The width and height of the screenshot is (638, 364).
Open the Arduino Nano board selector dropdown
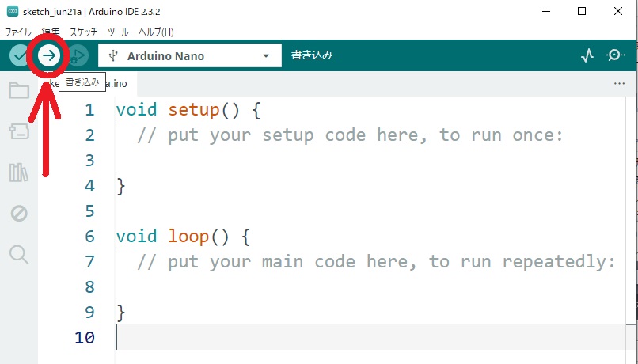[190, 55]
